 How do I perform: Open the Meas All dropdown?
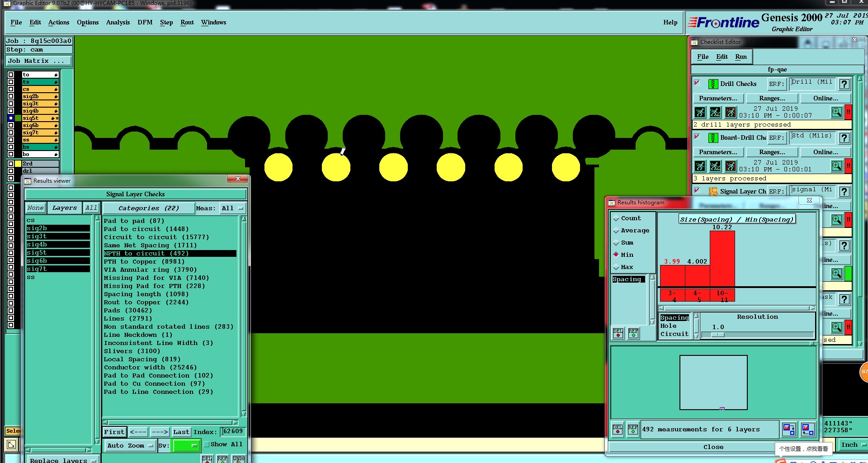(x=232, y=208)
